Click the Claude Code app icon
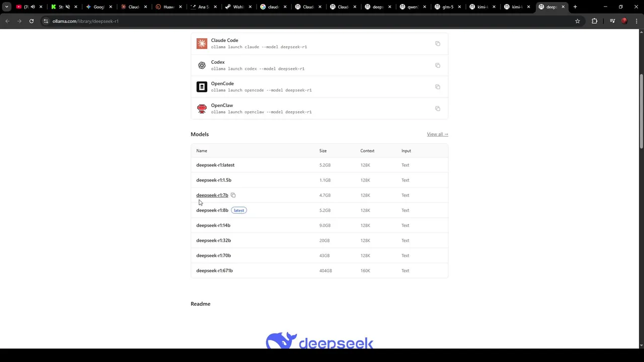The width and height of the screenshot is (644, 362). pos(202,44)
